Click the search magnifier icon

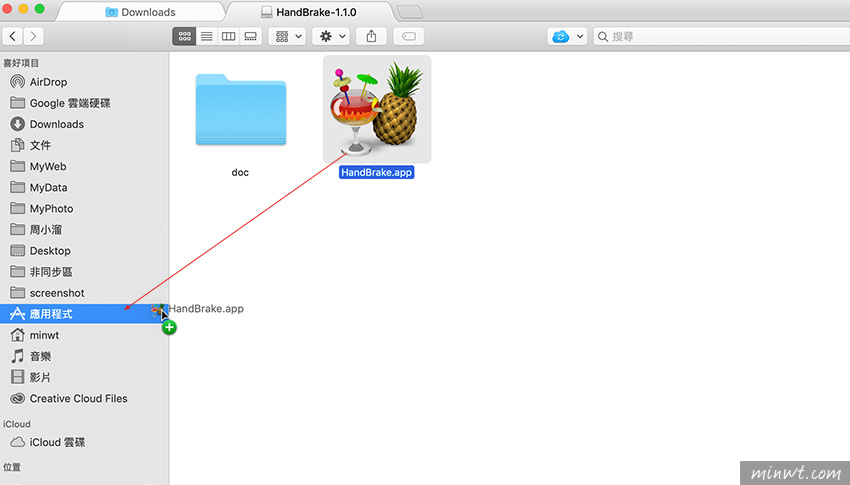pos(603,36)
